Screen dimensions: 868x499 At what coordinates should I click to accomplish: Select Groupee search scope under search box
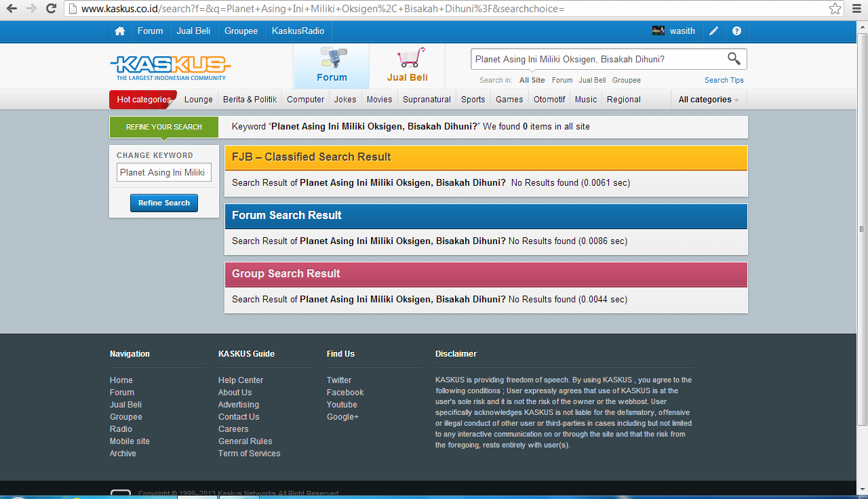coord(627,80)
